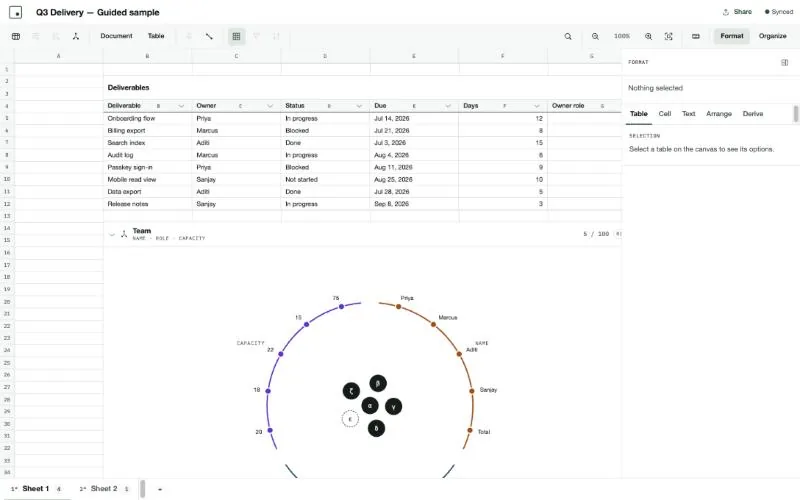Click the diagonal line tool icon
800x500 pixels.
click(x=209, y=36)
